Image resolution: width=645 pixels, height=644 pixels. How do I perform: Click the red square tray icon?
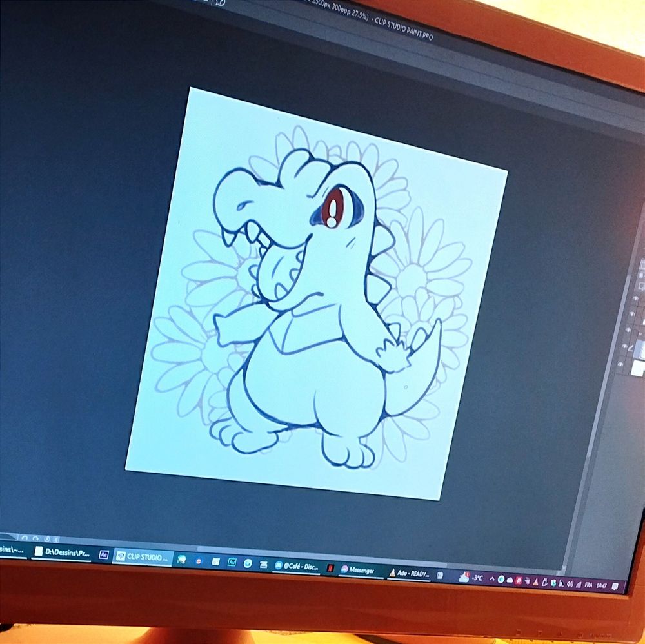[x=519, y=581]
